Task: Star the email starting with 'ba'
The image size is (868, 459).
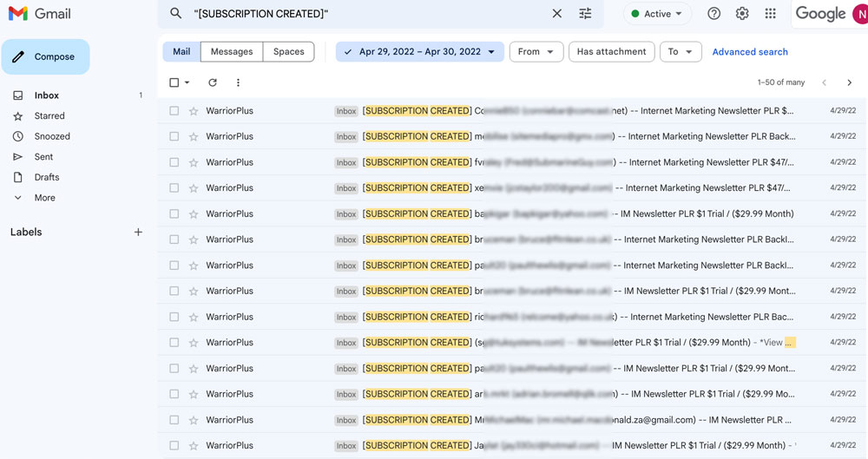Action: [194, 214]
